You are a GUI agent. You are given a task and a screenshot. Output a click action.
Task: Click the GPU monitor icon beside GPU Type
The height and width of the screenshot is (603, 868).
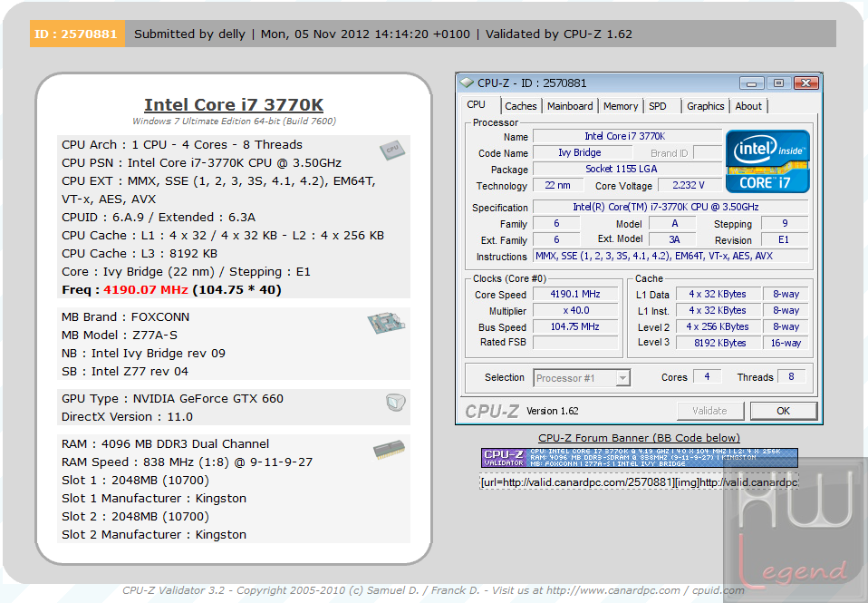point(396,403)
